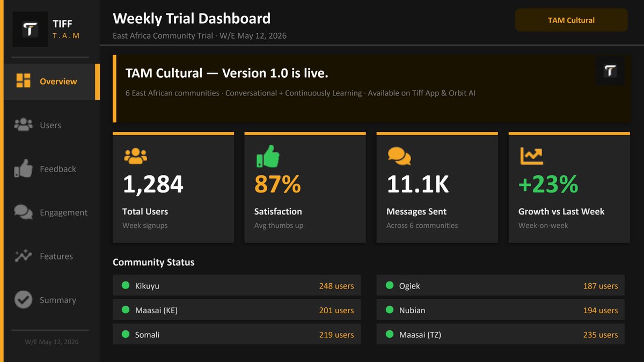The width and height of the screenshot is (644, 362).
Task: Click the green status dot beside Maasai (TZ)
Action: 390,334
